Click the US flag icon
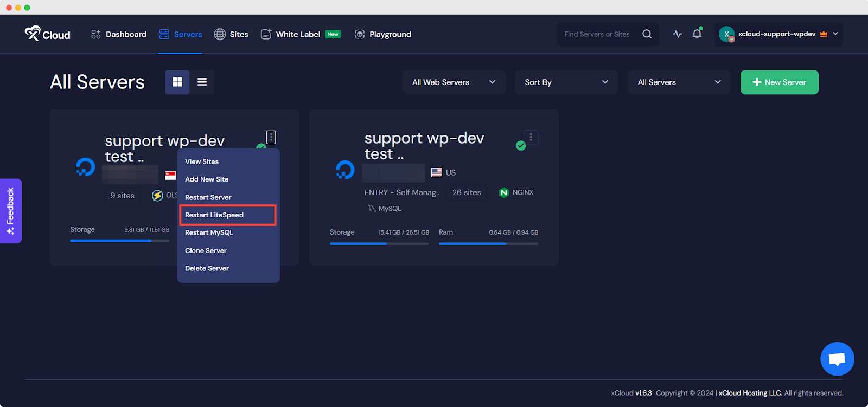 [x=437, y=172]
